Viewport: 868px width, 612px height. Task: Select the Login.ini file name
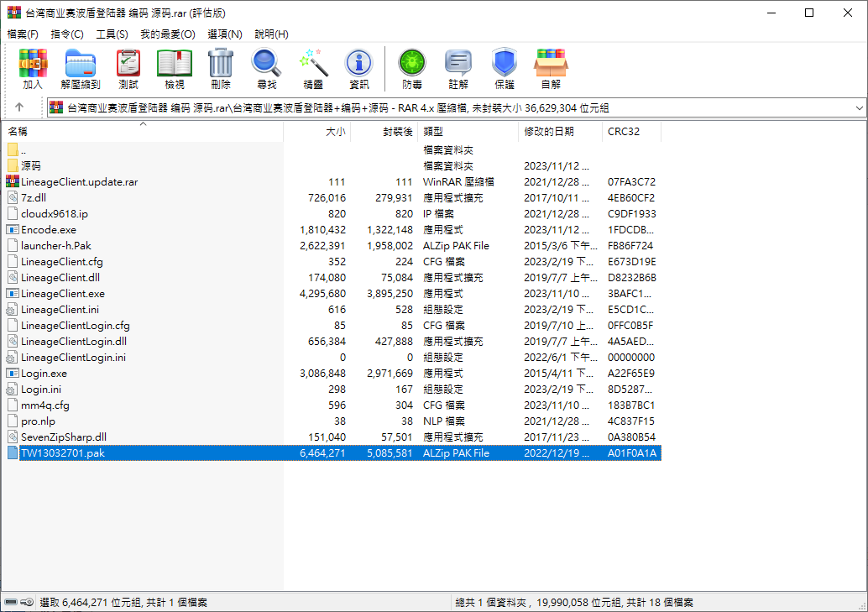pos(41,390)
